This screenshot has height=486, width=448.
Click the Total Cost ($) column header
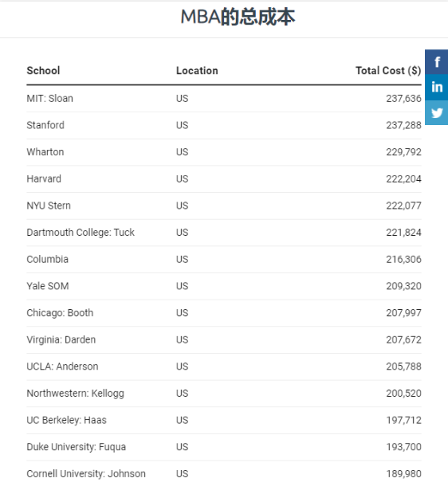tap(388, 71)
